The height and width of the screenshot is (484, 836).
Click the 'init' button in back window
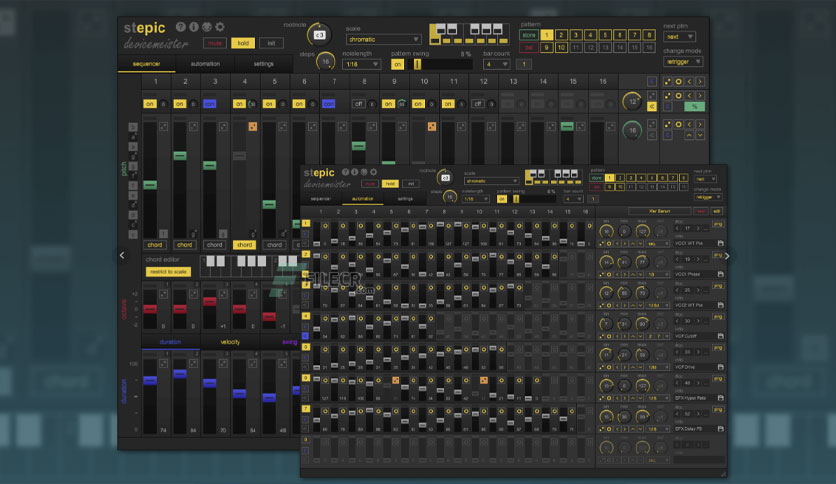(x=271, y=43)
